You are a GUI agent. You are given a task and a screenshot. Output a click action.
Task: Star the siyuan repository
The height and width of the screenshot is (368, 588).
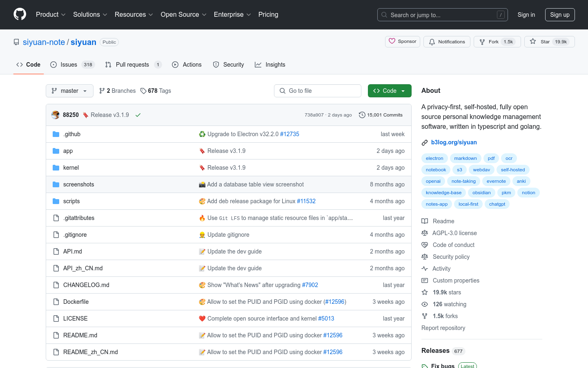coord(540,42)
